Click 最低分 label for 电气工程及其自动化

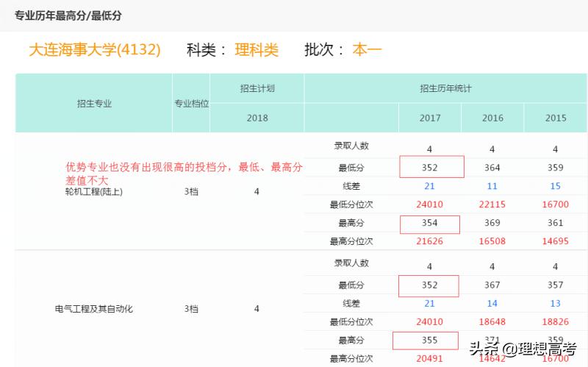(x=351, y=285)
